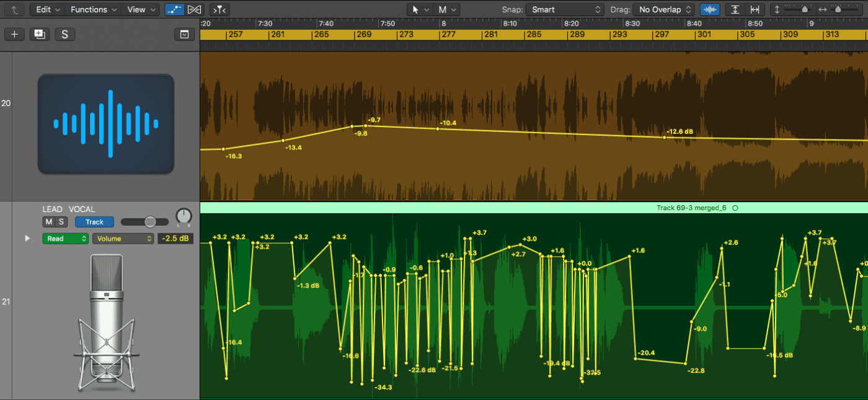Click the Catch Playhead button

pos(219,9)
